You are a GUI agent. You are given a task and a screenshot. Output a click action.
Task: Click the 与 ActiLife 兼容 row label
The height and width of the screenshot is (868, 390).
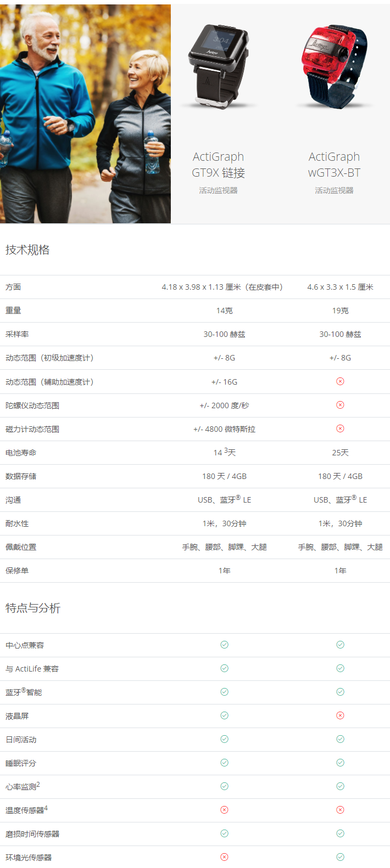point(32,669)
